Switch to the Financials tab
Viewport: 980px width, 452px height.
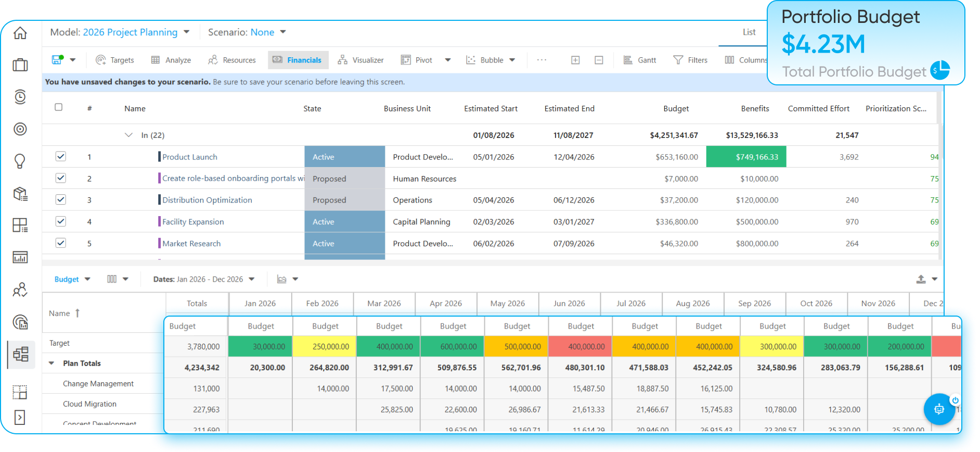[298, 60]
